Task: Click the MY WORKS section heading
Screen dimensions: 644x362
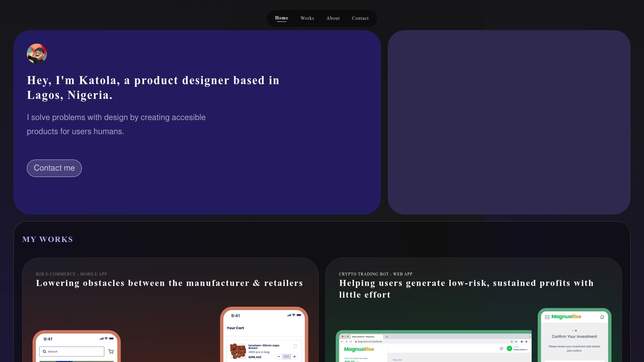Action: click(48, 239)
